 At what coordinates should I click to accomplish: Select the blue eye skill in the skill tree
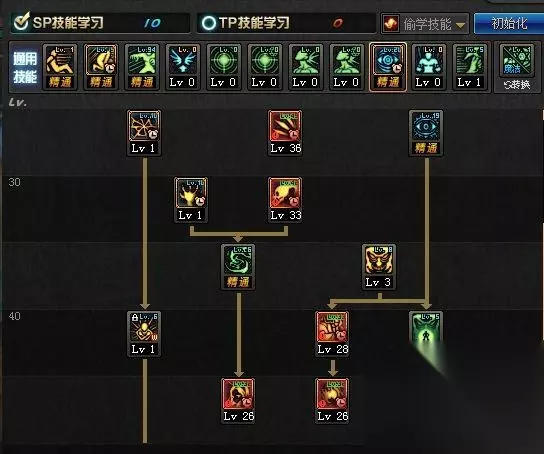pyautogui.click(x=426, y=126)
